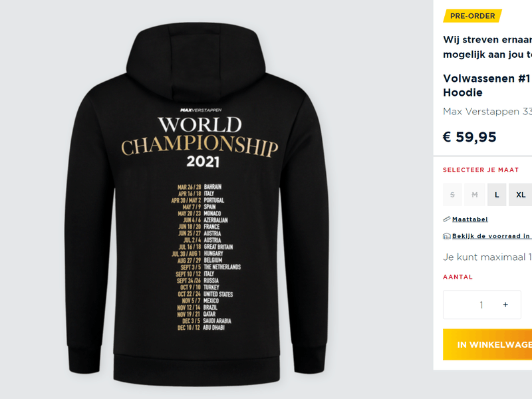The height and width of the screenshot is (399, 532).
Task: Click the ruler icon beside Maattabel
Action: coord(447,219)
